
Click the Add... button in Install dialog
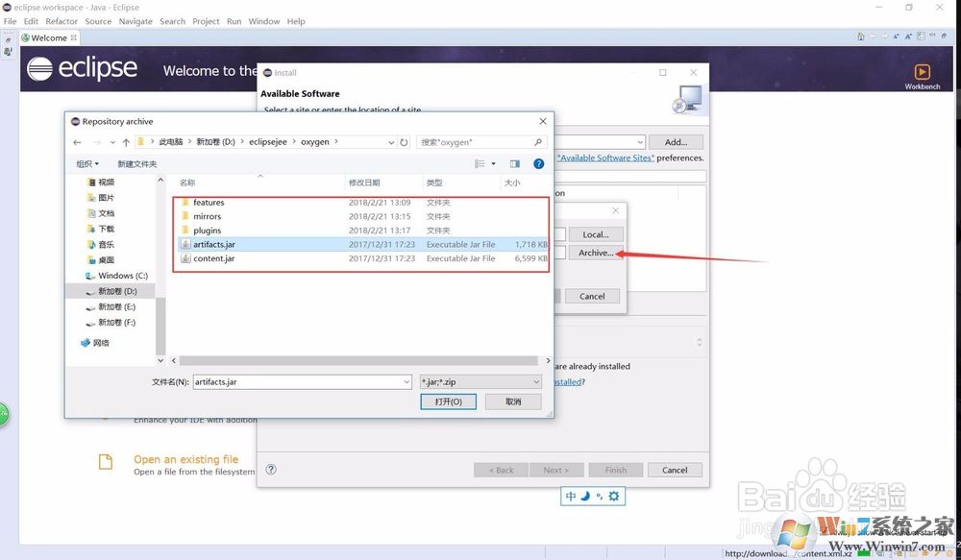pyautogui.click(x=676, y=142)
